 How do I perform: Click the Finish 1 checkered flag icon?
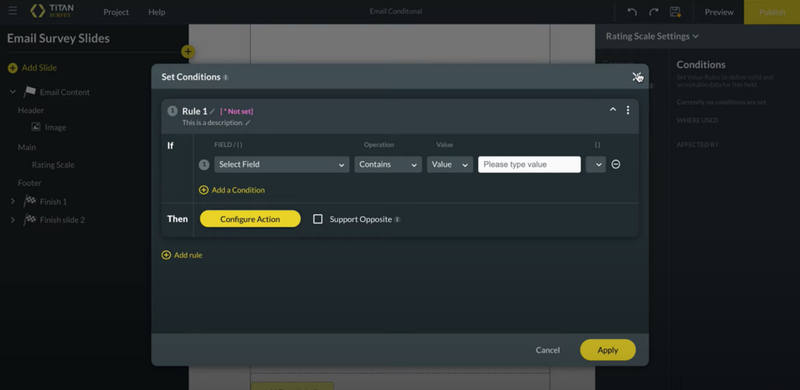tap(30, 201)
